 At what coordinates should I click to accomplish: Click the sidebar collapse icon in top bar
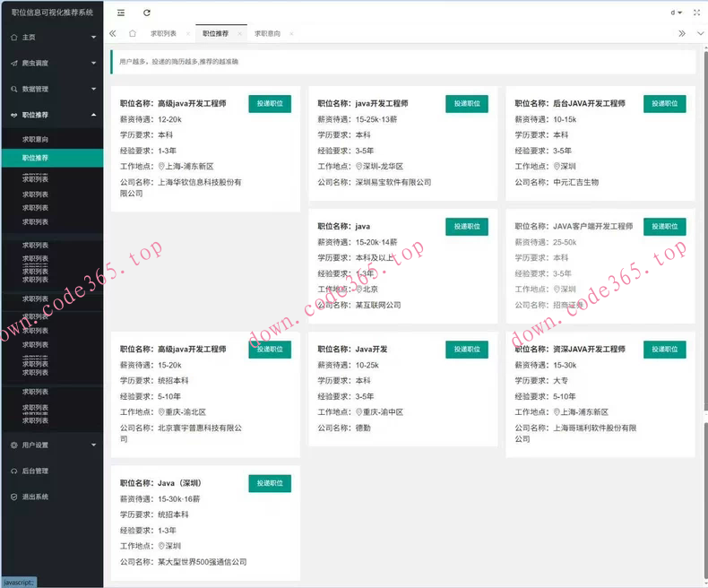[121, 13]
